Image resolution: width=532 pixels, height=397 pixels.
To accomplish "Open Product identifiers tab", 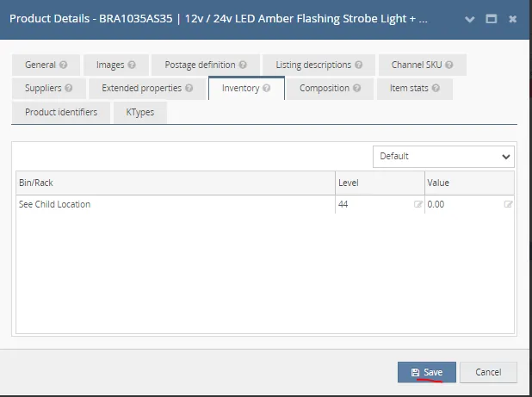I will [x=61, y=112].
